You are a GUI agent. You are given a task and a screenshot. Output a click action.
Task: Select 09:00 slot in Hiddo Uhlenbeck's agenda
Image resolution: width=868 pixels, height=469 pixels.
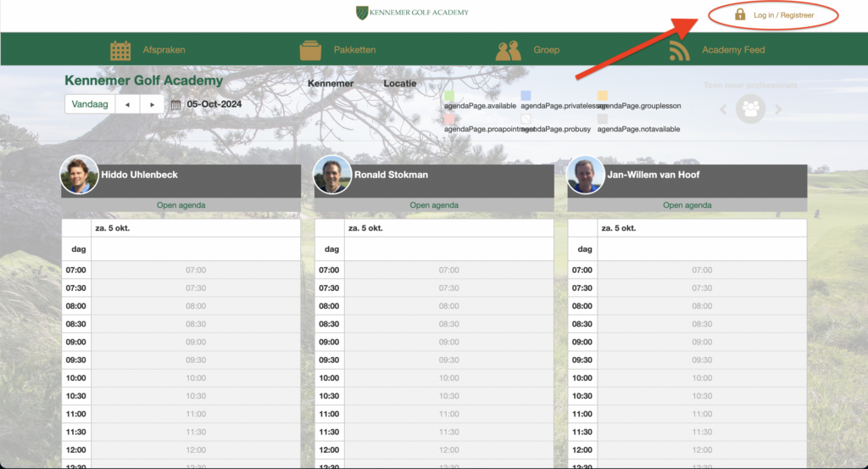coord(196,342)
